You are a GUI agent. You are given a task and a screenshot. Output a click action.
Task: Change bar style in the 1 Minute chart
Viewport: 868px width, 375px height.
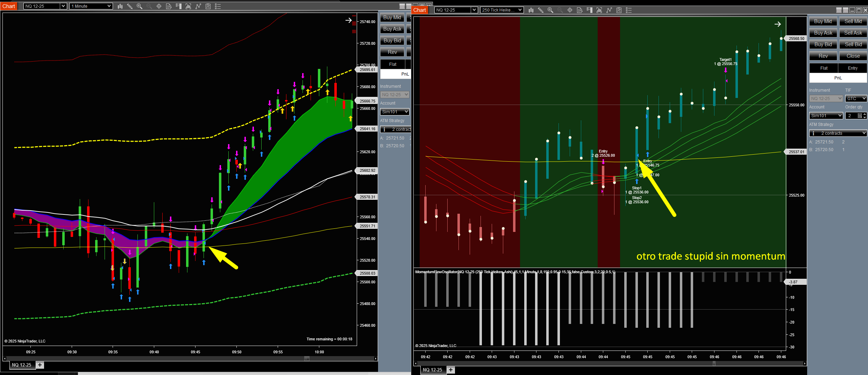pos(120,6)
